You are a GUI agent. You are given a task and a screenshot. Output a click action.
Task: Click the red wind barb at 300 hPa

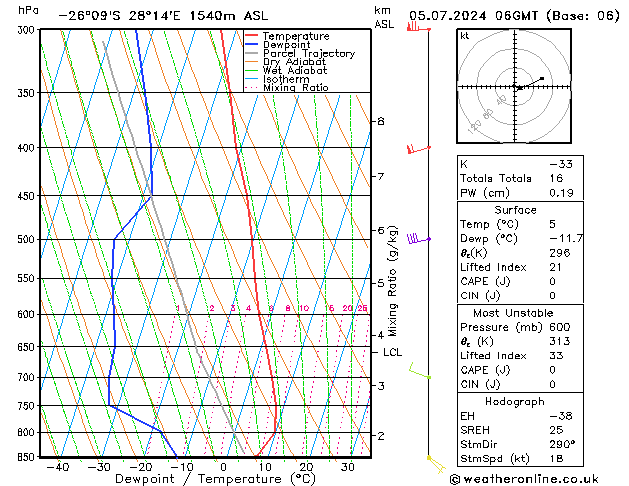[x=418, y=27]
